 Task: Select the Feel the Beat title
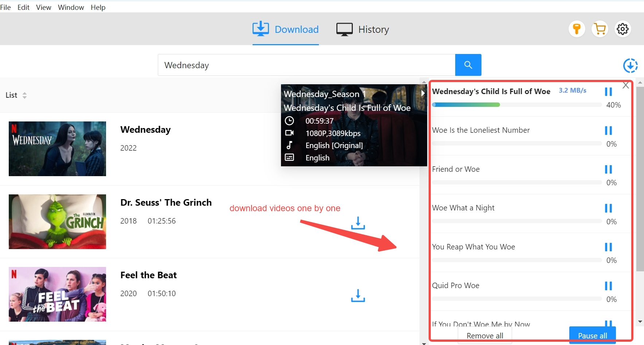pyautogui.click(x=148, y=275)
